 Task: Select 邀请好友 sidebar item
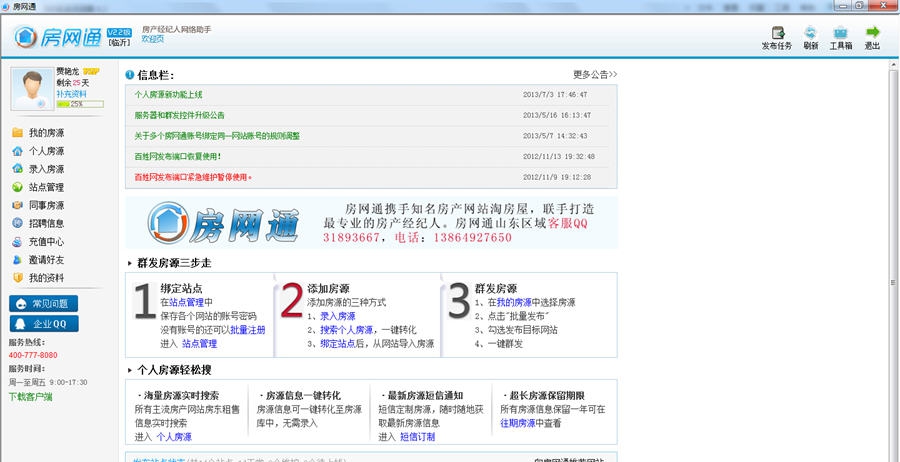46,260
